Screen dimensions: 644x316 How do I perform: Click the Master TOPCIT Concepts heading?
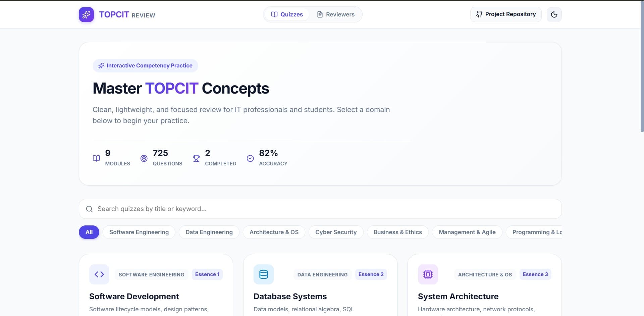pyautogui.click(x=181, y=89)
